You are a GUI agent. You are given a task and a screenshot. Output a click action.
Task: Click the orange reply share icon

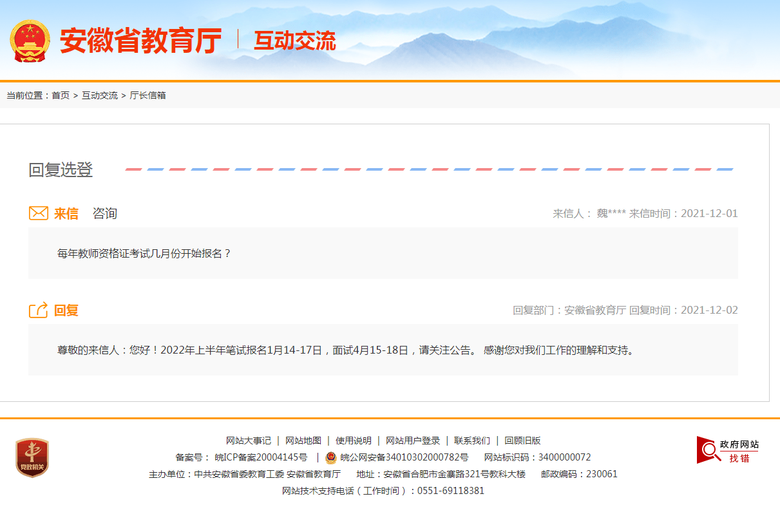click(x=39, y=310)
